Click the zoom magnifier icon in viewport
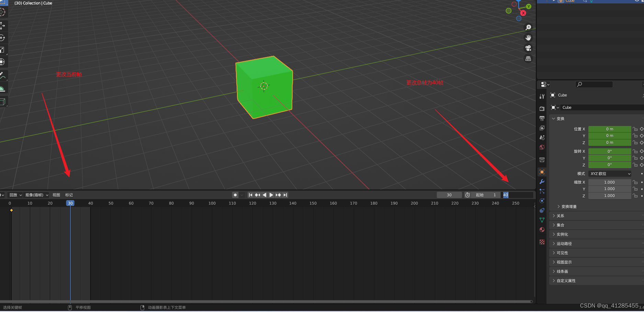Viewport: 644px width, 312px height. (x=528, y=27)
